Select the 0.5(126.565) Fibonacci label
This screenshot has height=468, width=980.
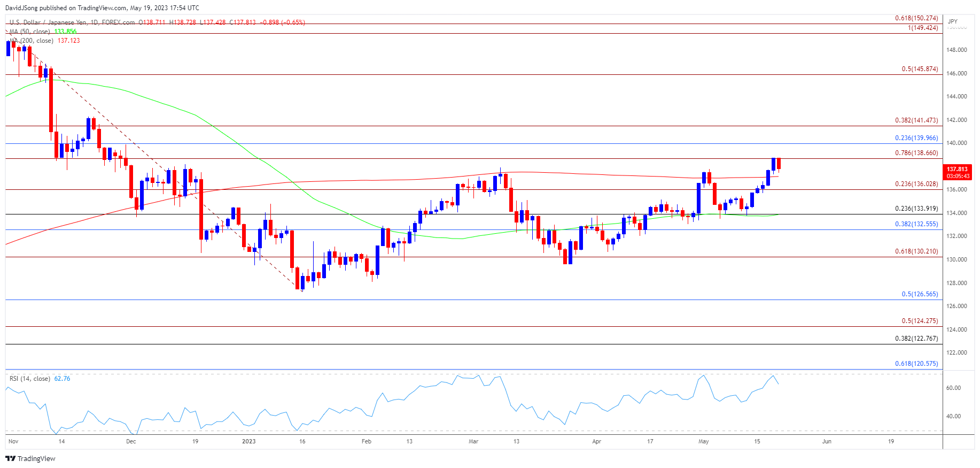coord(920,294)
